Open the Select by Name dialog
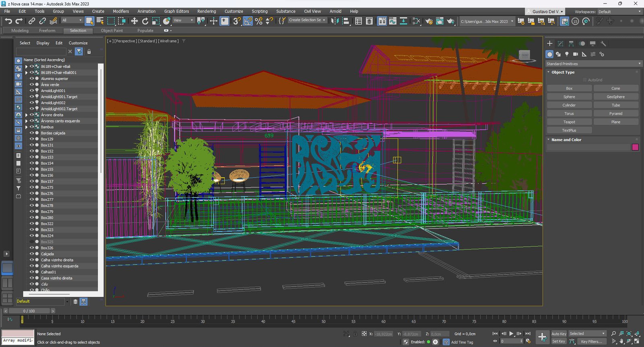 coord(100,21)
